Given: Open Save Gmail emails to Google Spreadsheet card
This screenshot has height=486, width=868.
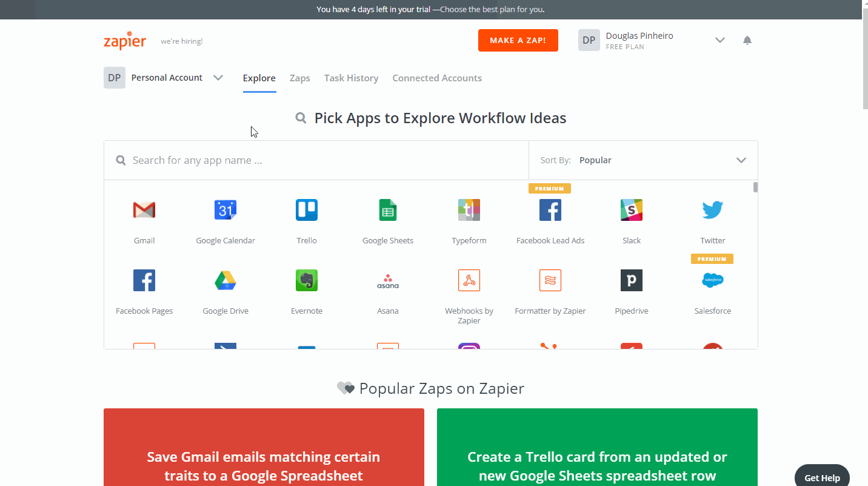Looking at the screenshot, I should (x=264, y=447).
